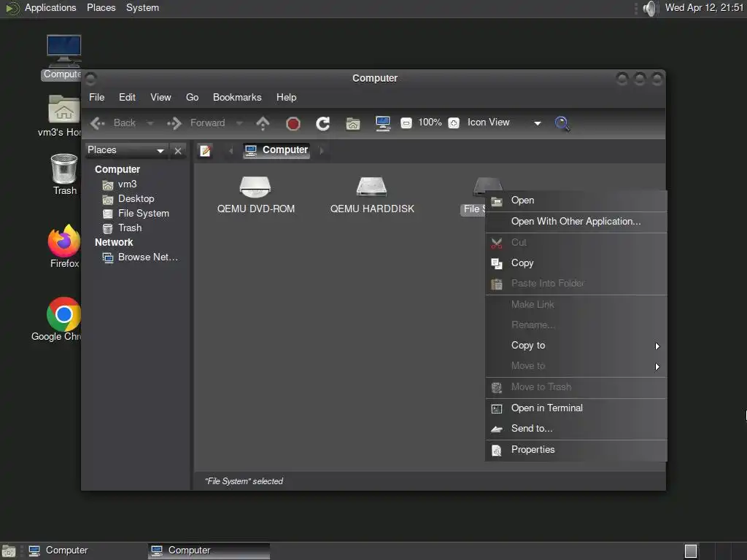Click the Computer toolbar icon
Image resolution: width=747 pixels, height=560 pixels.
tap(382, 123)
